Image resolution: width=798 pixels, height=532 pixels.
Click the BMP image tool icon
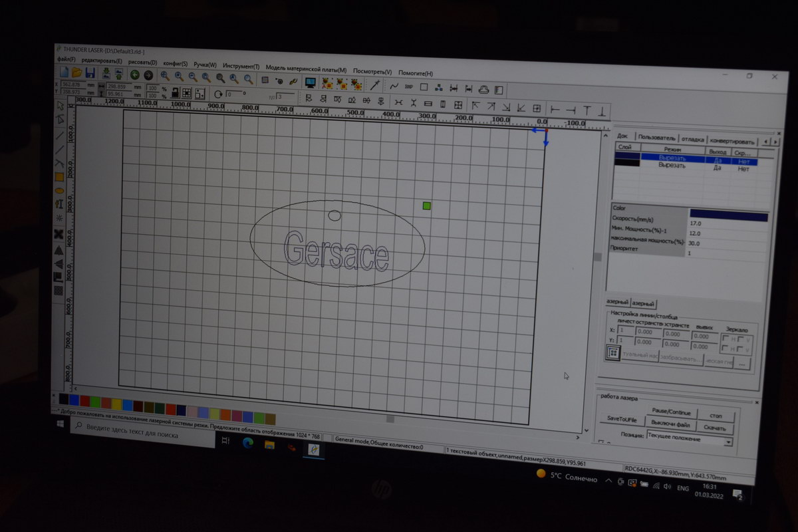[408, 86]
